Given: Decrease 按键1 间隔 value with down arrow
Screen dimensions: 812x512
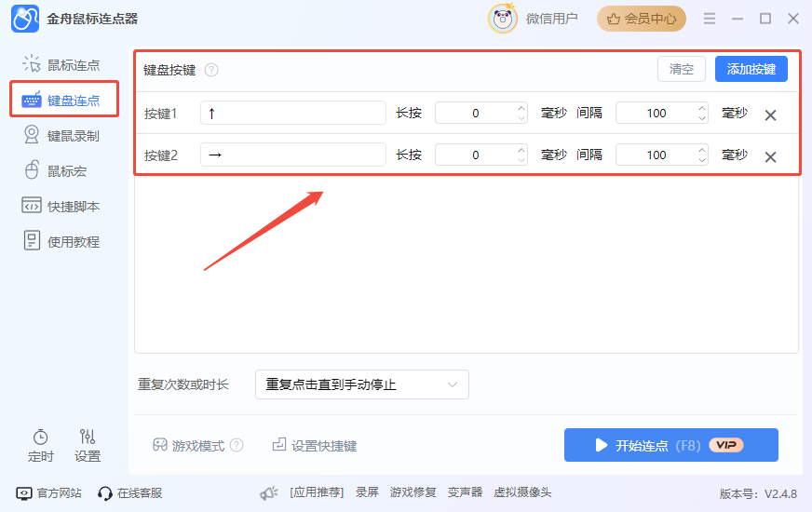Looking at the screenshot, I should (702, 118).
